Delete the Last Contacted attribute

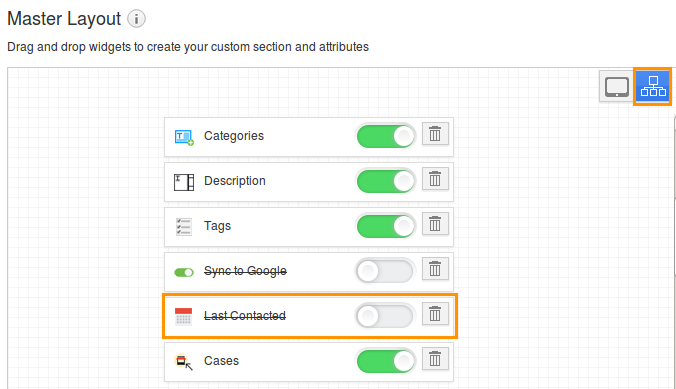(x=435, y=314)
